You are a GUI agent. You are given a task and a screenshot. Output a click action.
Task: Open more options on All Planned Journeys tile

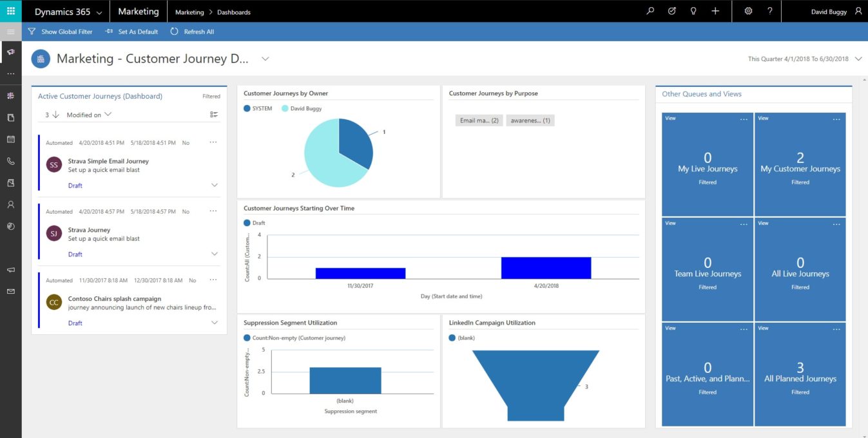[837, 329]
